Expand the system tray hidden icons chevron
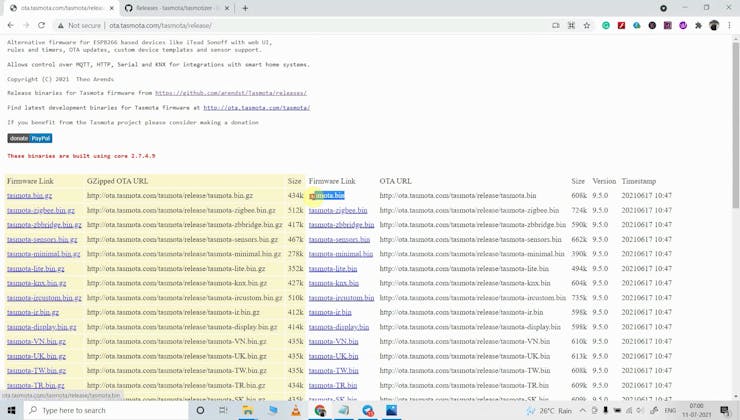Viewport: 740px width, 420px height. 583,410
